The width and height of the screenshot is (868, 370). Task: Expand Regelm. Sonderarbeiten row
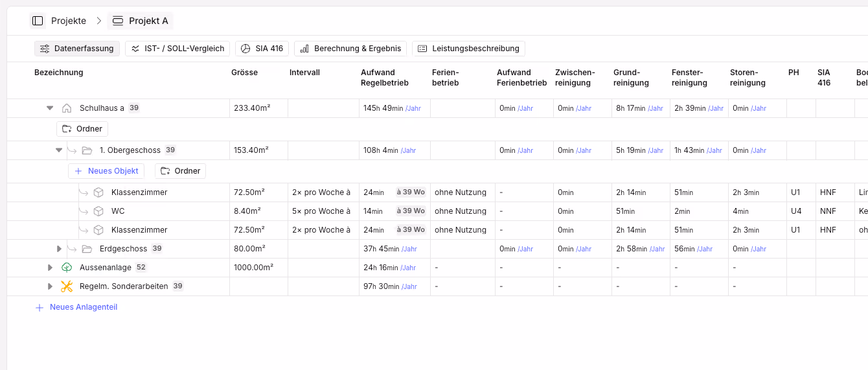tap(50, 286)
